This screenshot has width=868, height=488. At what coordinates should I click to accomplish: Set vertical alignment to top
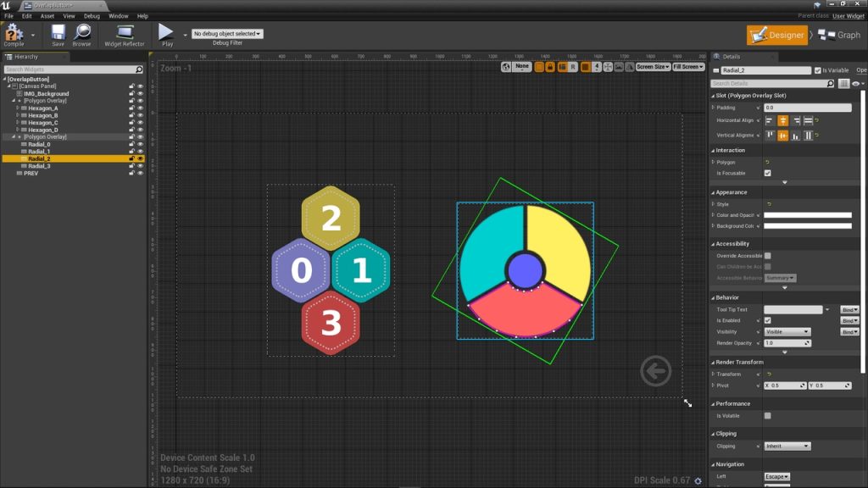click(x=771, y=136)
